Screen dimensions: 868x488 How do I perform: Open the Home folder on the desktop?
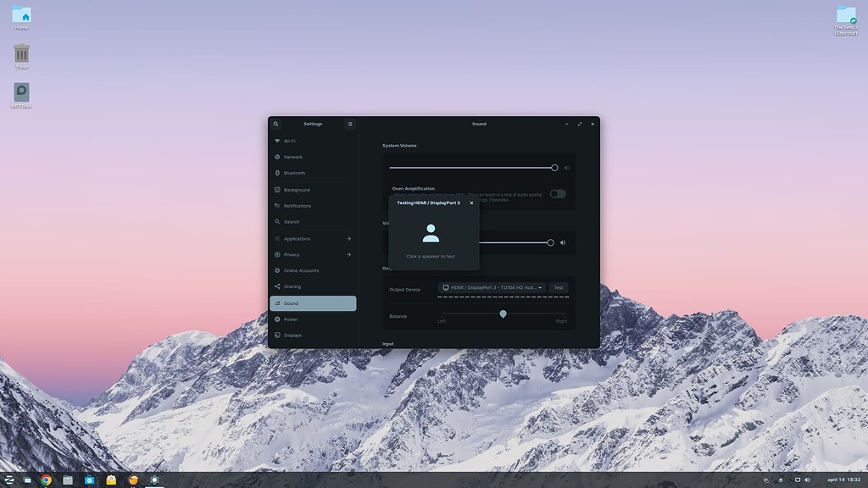(x=22, y=15)
